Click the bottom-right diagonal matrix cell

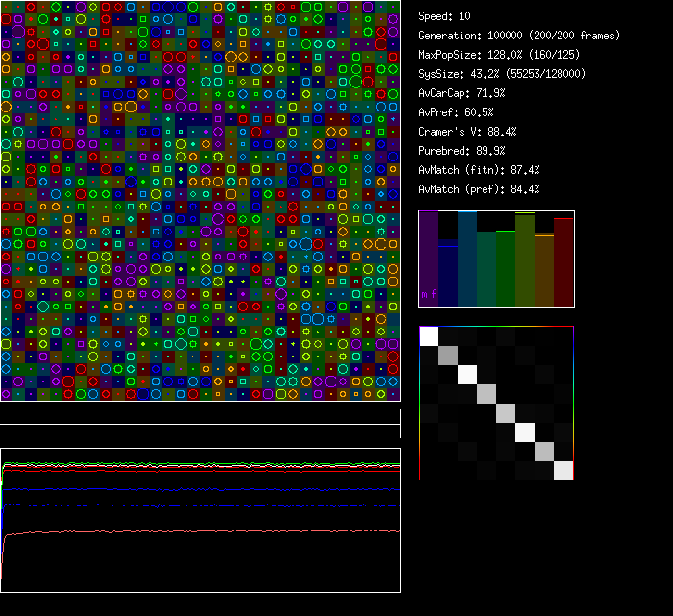click(563, 470)
